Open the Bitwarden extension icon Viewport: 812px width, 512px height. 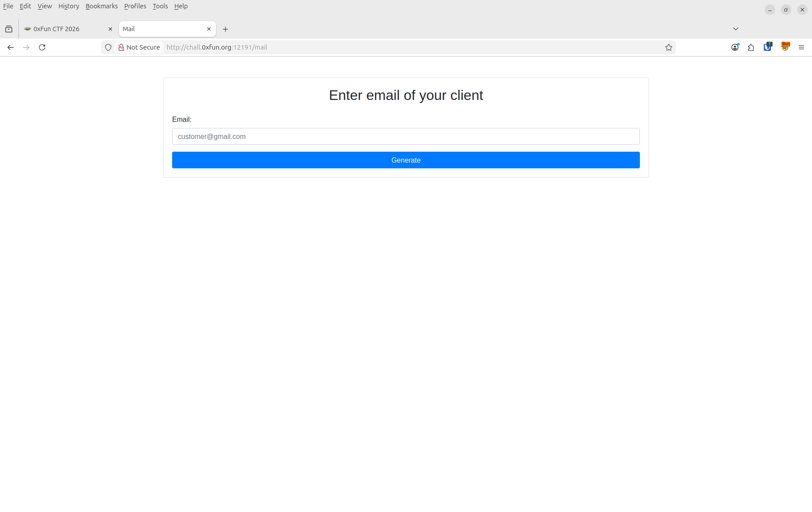coord(767,47)
